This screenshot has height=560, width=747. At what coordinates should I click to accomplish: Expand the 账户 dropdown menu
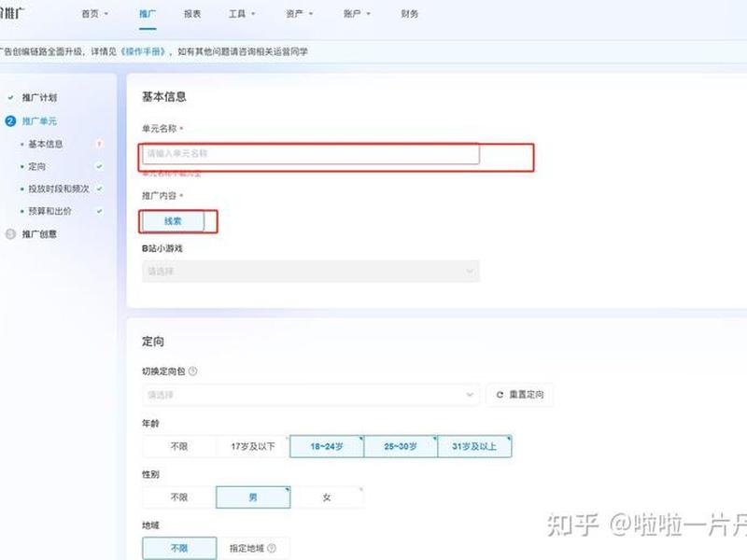click(357, 14)
